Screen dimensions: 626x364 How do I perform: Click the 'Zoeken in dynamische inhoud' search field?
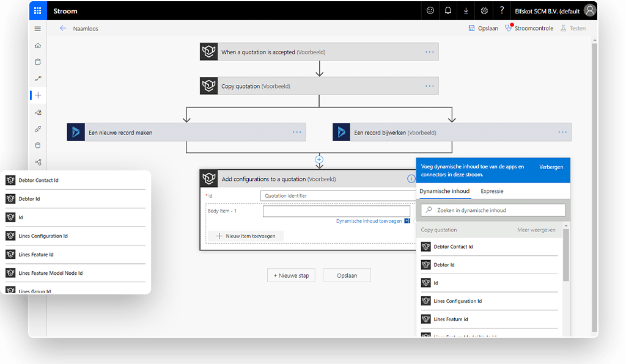493,210
